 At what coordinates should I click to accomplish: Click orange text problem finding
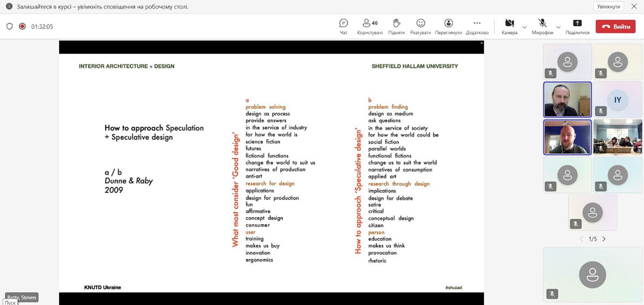click(388, 107)
